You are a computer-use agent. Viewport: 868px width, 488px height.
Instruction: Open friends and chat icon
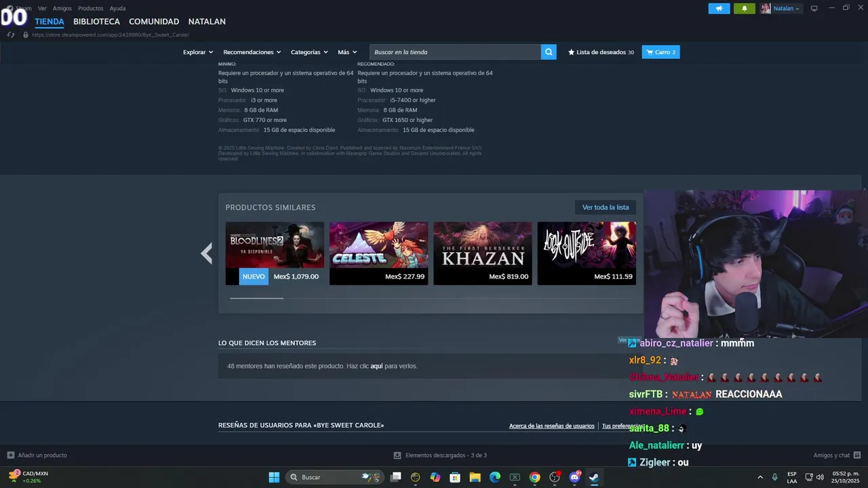857,455
